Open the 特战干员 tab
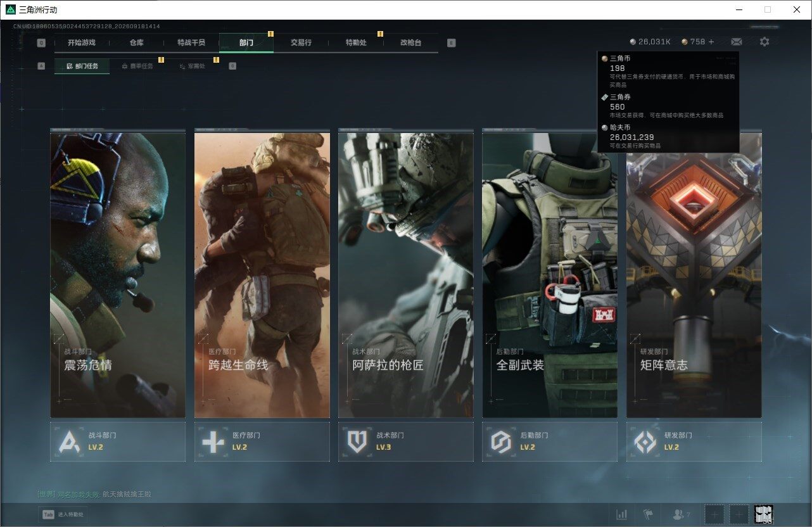The width and height of the screenshot is (812, 527). pyautogui.click(x=191, y=43)
